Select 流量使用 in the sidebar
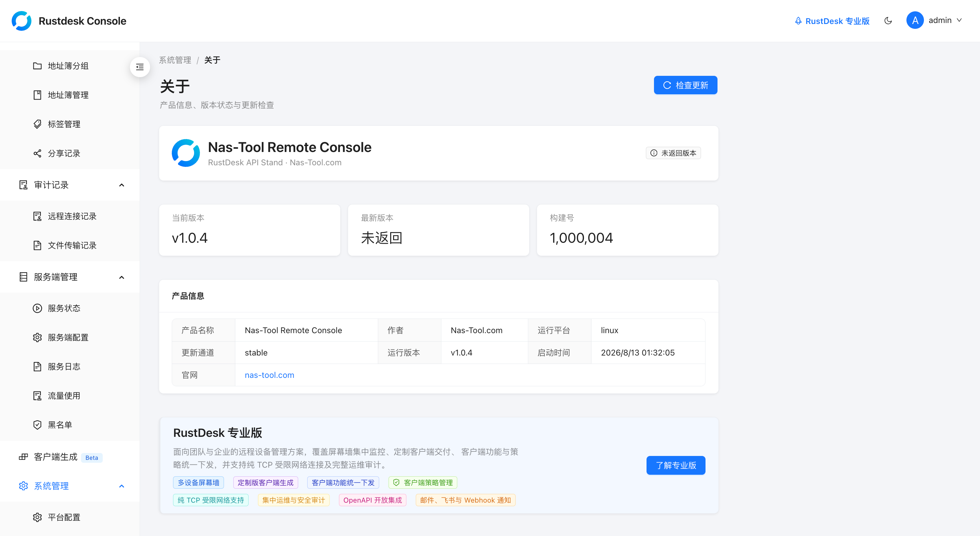The height and width of the screenshot is (536, 980). 70,396
